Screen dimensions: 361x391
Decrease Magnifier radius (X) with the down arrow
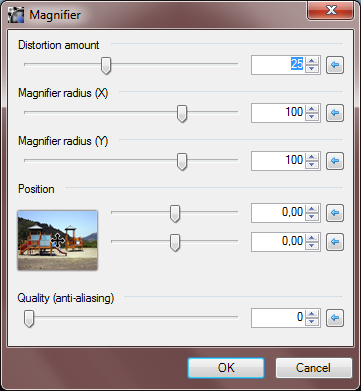click(312, 117)
